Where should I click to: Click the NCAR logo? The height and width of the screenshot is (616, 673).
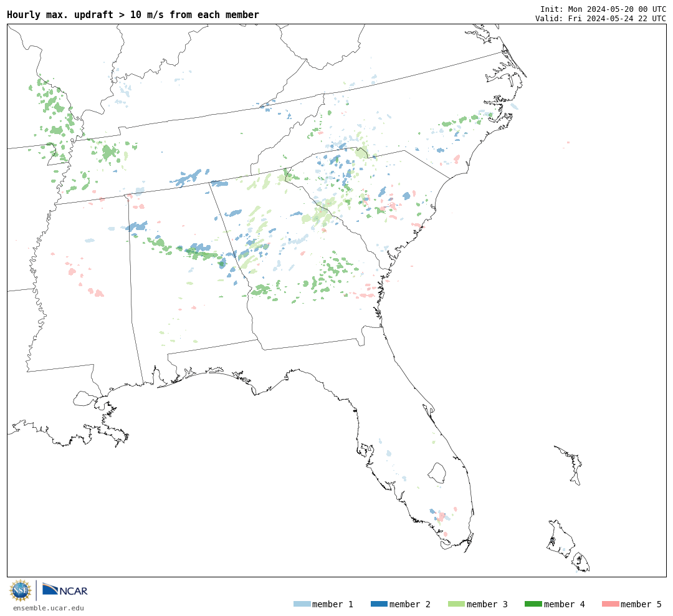(x=65, y=590)
